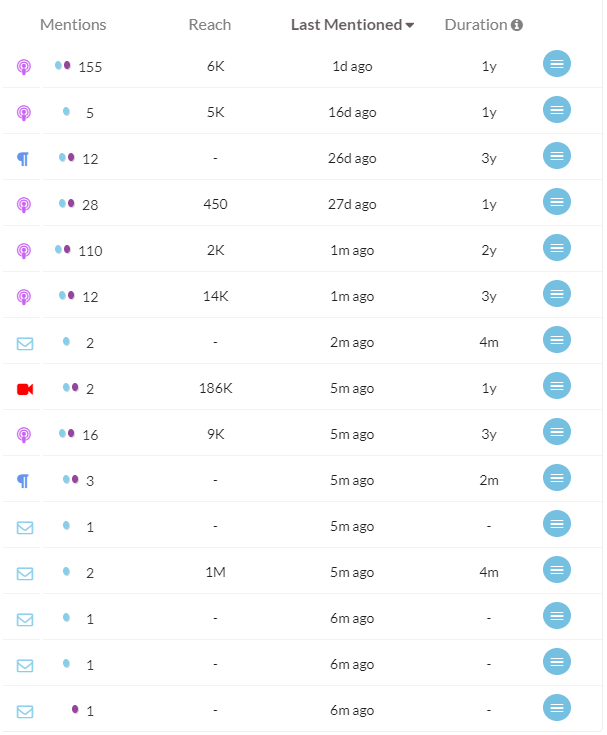Click the paragraph icon in the 2m duration row
The width and height of the screenshot is (607, 735).
point(23,481)
